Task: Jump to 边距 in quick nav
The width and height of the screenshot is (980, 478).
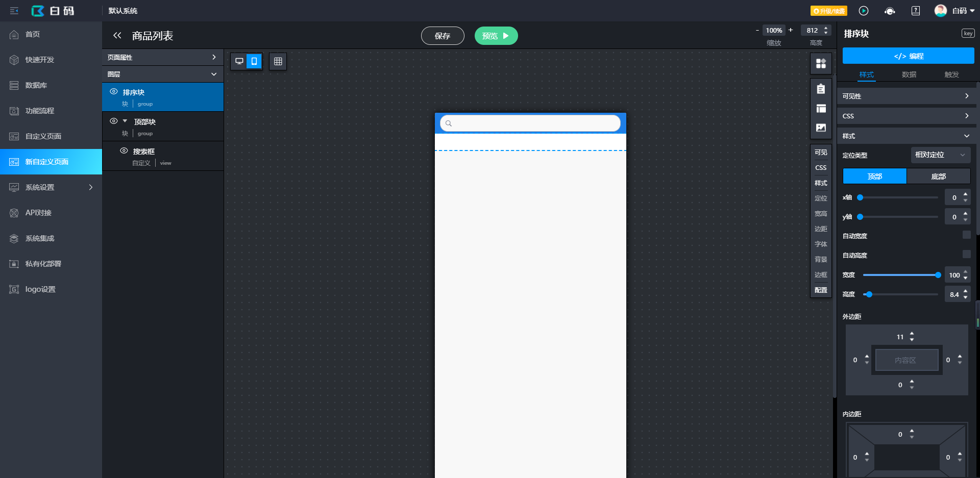Action: [821, 229]
